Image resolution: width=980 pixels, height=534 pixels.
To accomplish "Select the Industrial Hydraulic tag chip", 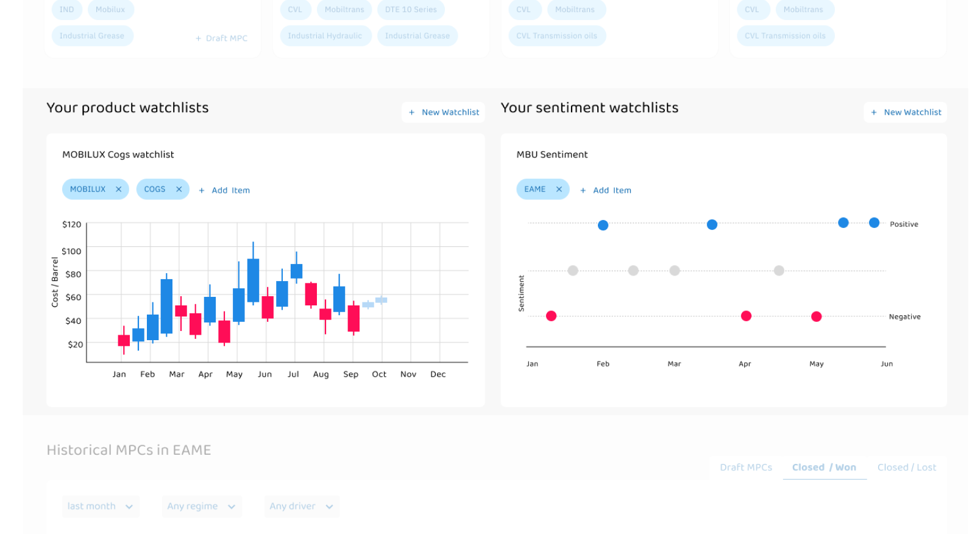I will pos(325,36).
